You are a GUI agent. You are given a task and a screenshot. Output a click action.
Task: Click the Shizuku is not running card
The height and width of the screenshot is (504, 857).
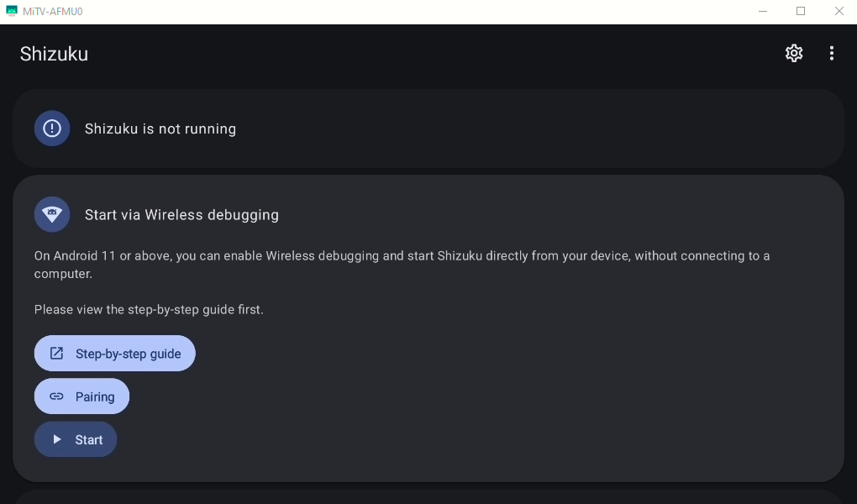428,129
